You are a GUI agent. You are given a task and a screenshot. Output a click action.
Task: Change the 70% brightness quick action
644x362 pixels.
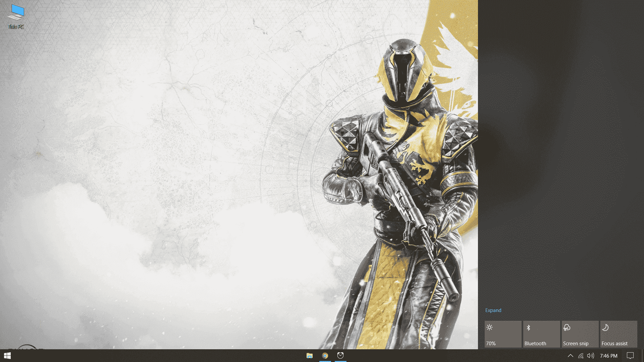tap(503, 334)
